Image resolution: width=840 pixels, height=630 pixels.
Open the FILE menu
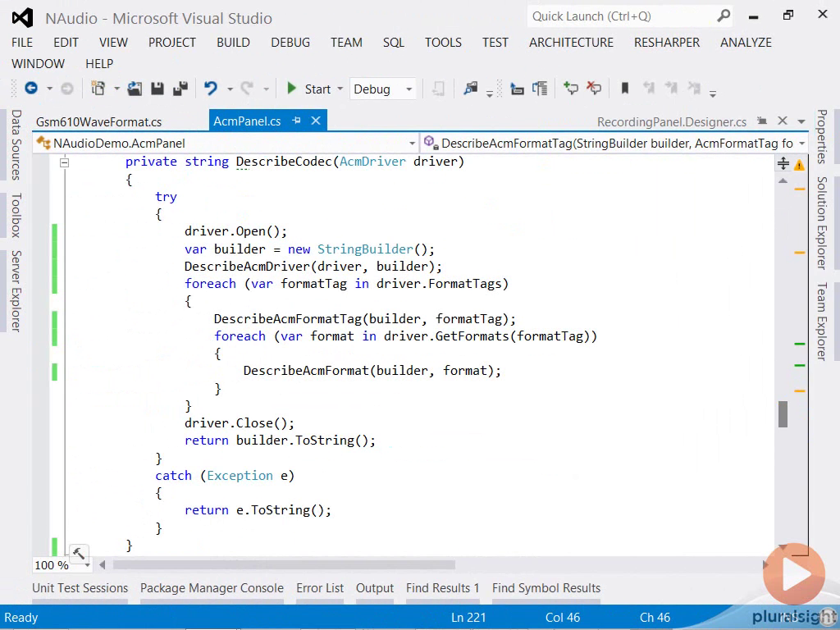22,43
